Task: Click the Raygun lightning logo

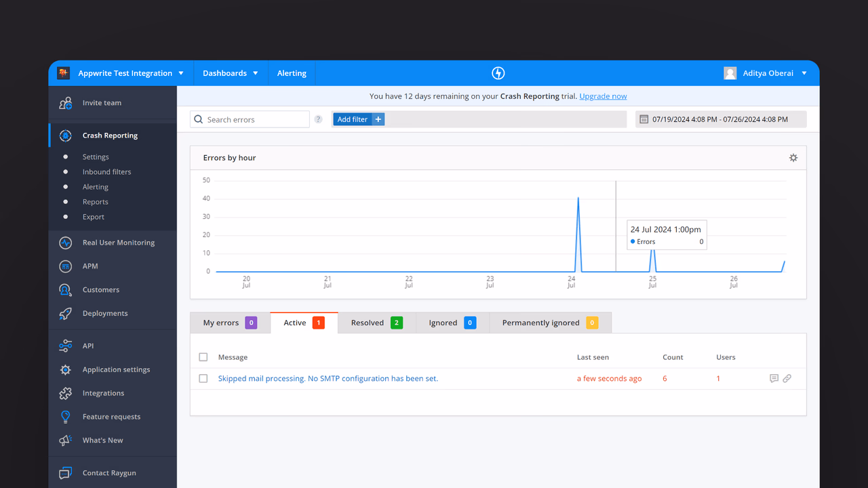Action: pyautogui.click(x=498, y=73)
